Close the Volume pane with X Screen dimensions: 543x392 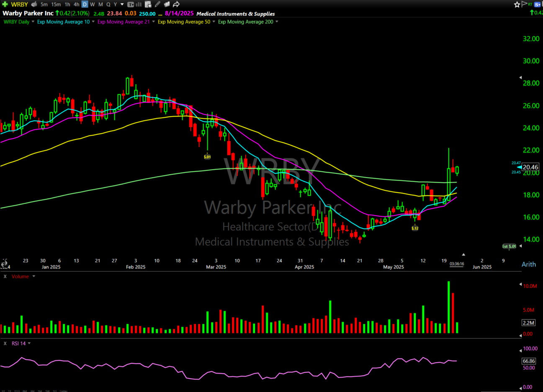pyautogui.click(x=5, y=276)
